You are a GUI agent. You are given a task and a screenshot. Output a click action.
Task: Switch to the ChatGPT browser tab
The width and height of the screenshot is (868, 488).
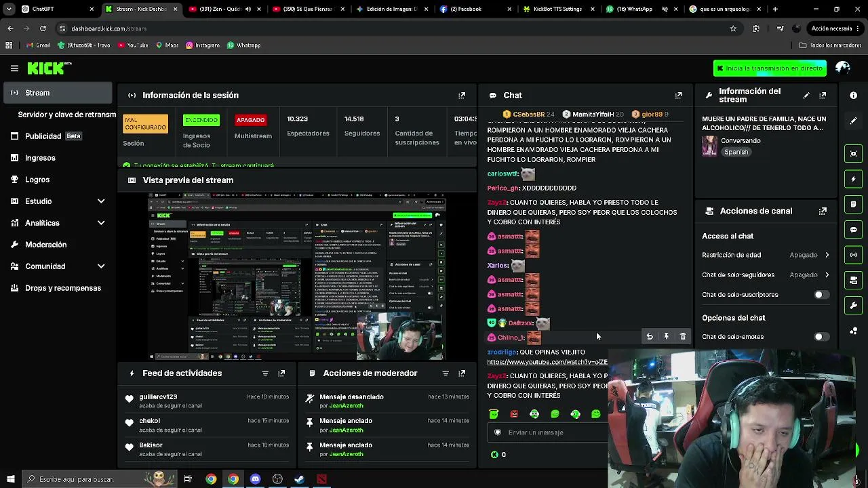coord(58,9)
